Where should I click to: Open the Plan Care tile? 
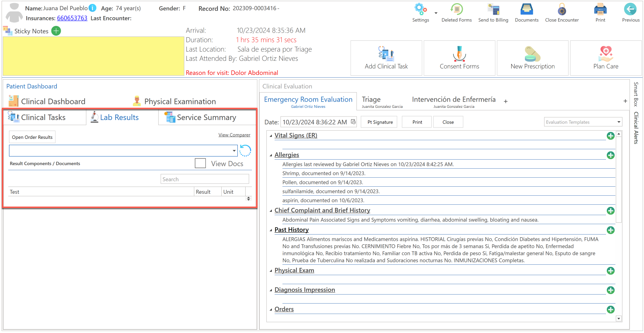(606, 58)
